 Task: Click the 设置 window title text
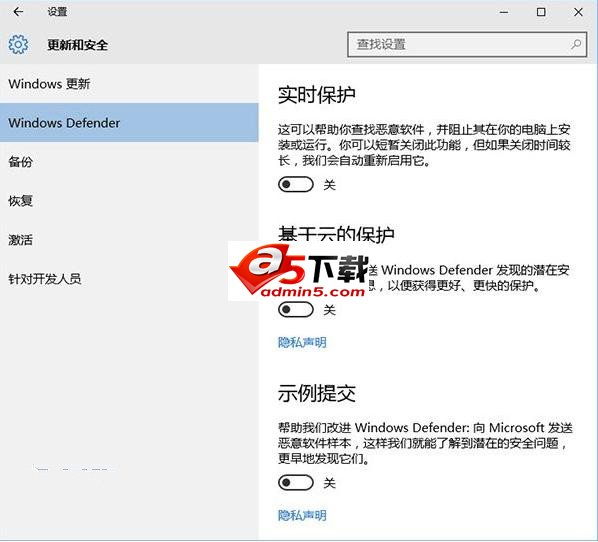click(x=57, y=12)
